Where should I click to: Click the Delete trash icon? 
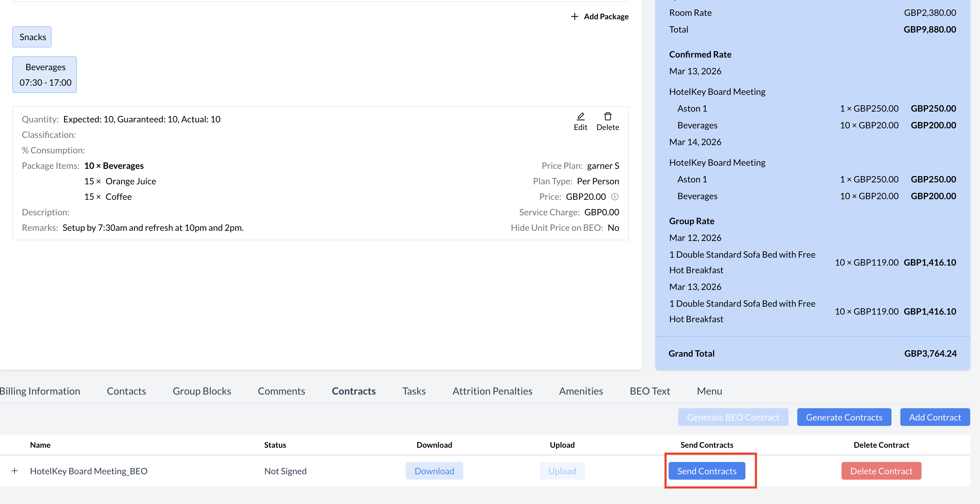(608, 116)
